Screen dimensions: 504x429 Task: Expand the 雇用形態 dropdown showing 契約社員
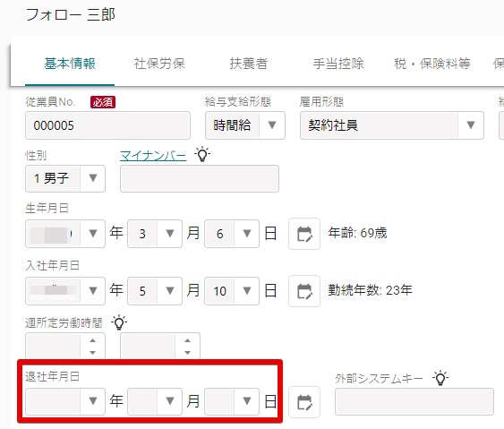click(392, 125)
